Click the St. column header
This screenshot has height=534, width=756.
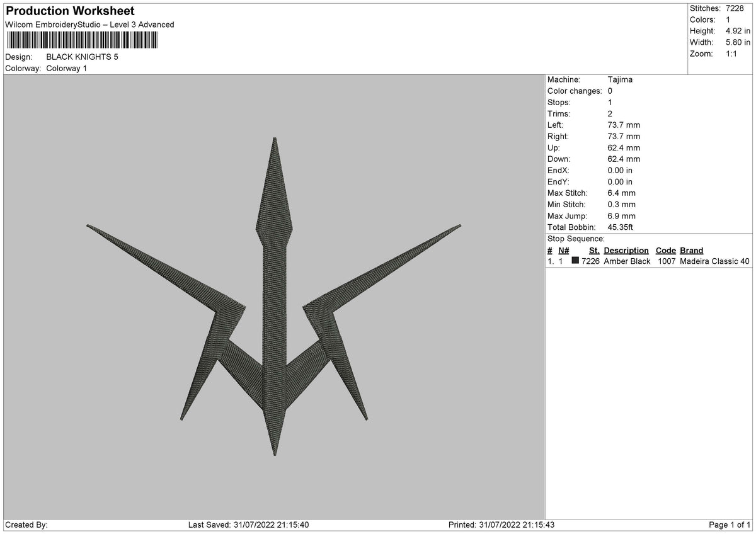[x=594, y=251]
